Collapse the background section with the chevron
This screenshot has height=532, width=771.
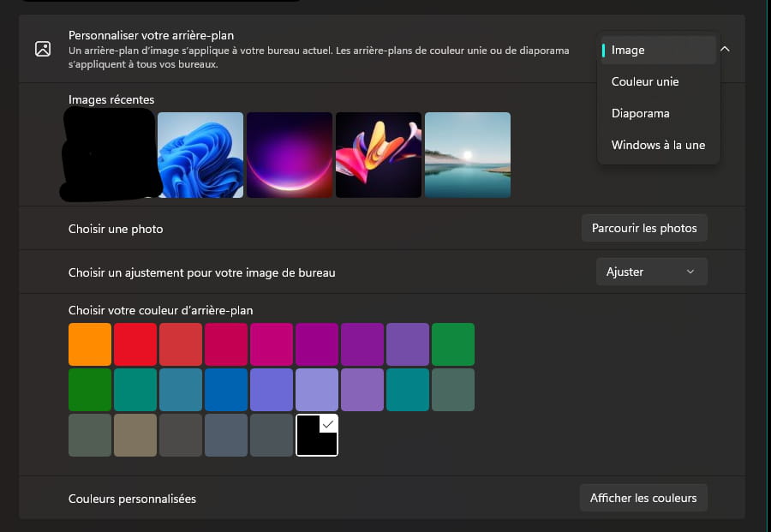click(x=725, y=50)
